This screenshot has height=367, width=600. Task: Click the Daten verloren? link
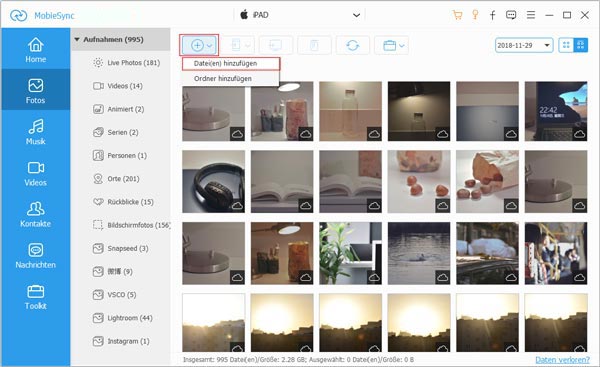coord(562,360)
